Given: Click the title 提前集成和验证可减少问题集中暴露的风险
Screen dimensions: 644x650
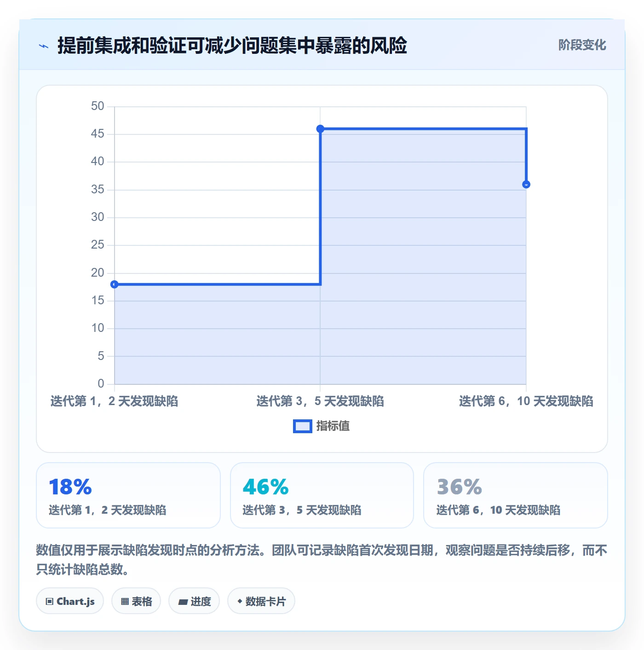Looking at the screenshot, I should [x=232, y=46].
